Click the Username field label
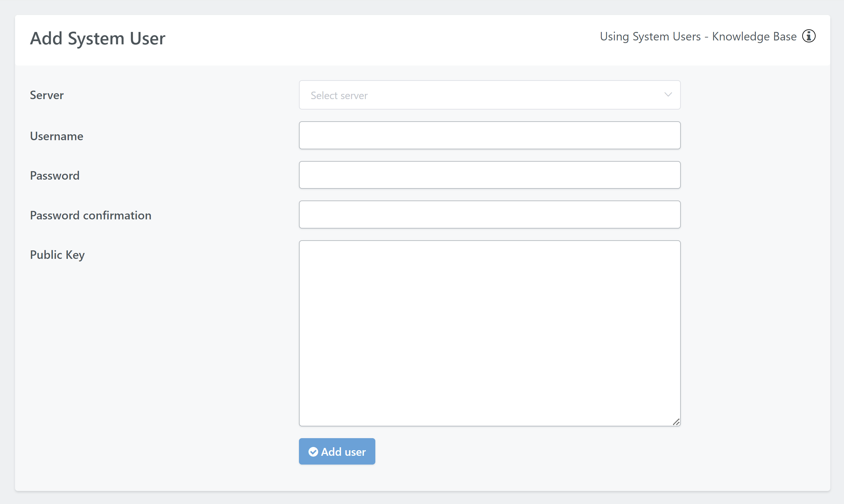Image resolution: width=844 pixels, height=504 pixels. pyautogui.click(x=56, y=136)
